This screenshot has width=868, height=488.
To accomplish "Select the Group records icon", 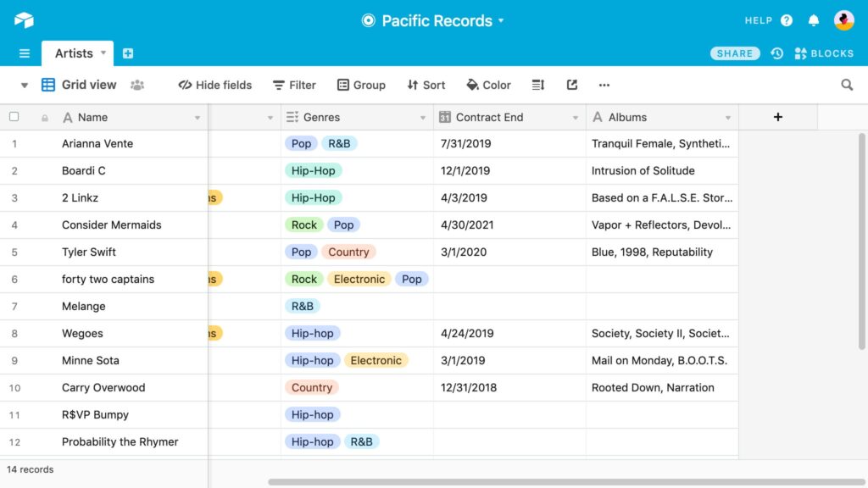I will click(342, 85).
